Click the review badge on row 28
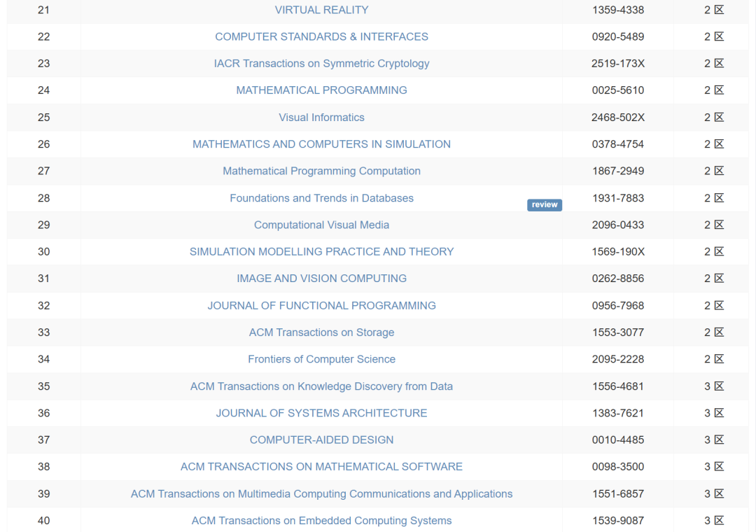Image resolution: width=756 pixels, height=532 pixels. pos(545,205)
